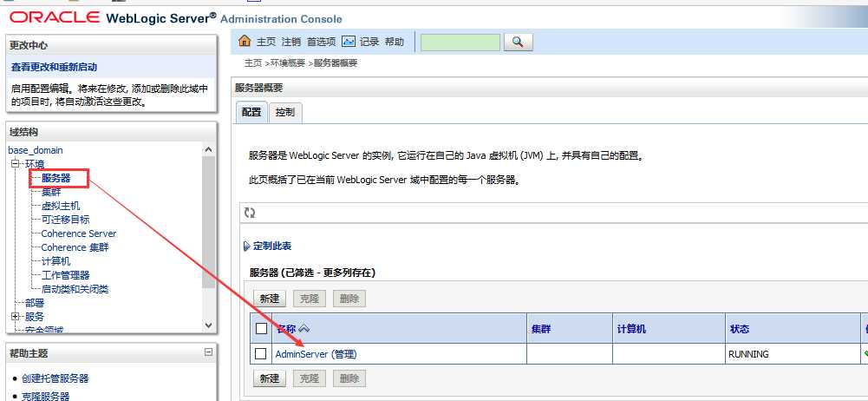Select 部署 in domain tree
868x401 pixels.
pyautogui.click(x=35, y=303)
